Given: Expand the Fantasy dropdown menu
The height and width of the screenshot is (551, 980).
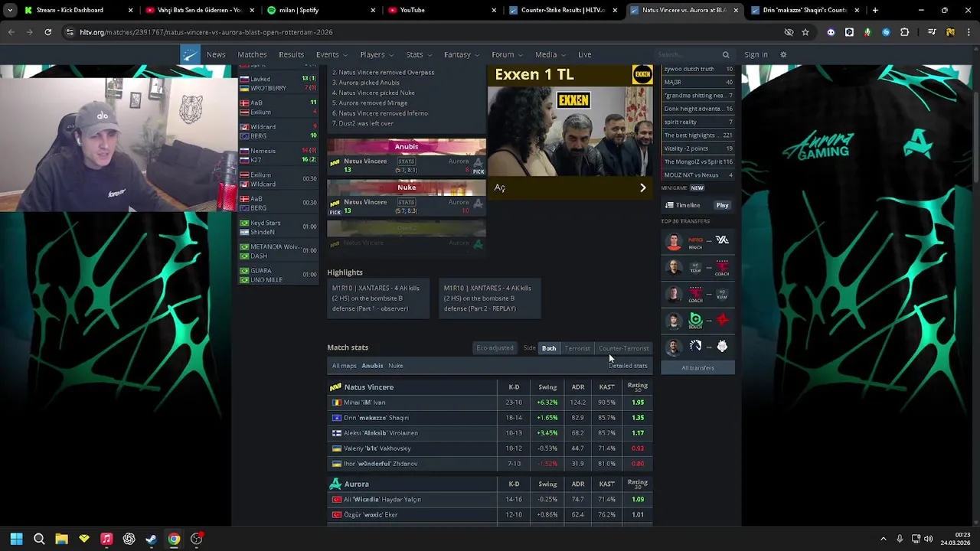Looking at the screenshot, I should coord(461,54).
